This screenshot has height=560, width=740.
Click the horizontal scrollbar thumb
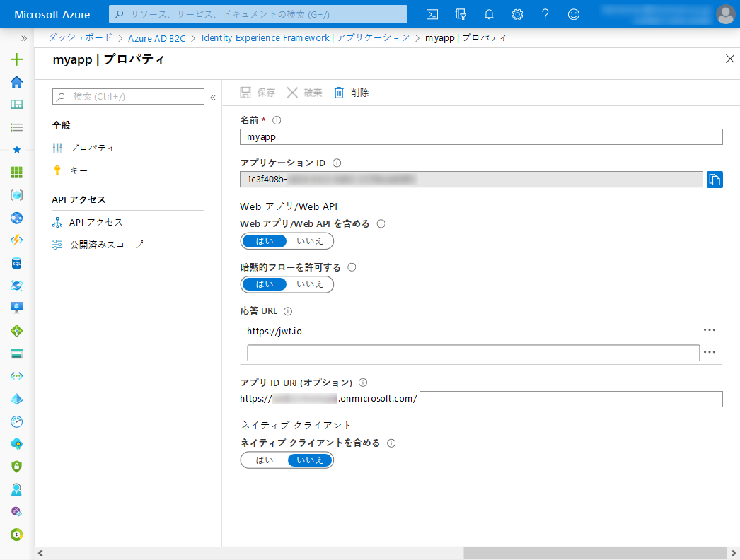point(595,553)
